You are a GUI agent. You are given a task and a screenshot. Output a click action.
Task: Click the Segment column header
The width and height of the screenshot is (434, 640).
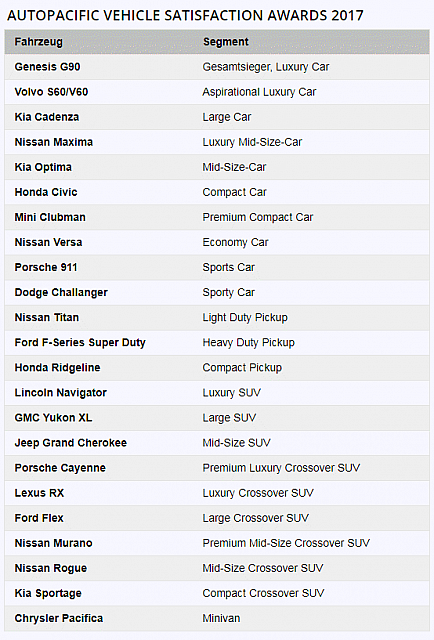coord(226,42)
